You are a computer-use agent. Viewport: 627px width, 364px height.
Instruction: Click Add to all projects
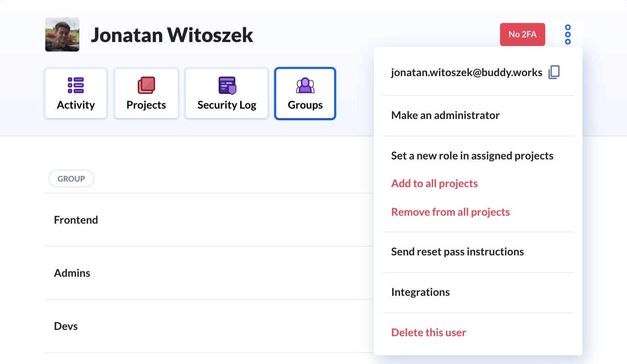click(x=435, y=184)
